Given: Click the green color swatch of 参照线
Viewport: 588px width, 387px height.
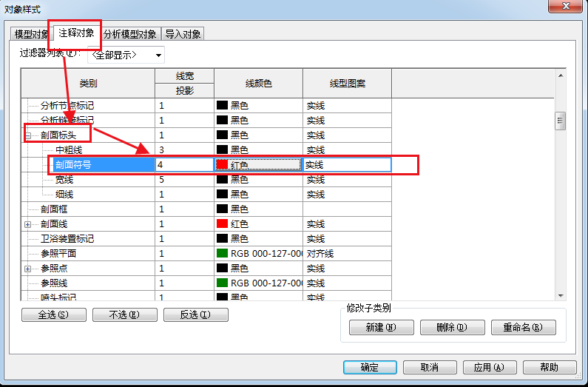Looking at the screenshot, I should click(x=222, y=283).
